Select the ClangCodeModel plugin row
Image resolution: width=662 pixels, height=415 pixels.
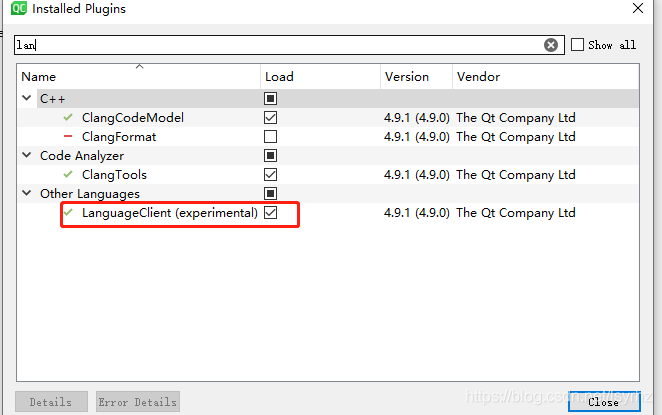click(x=328, y=117)
